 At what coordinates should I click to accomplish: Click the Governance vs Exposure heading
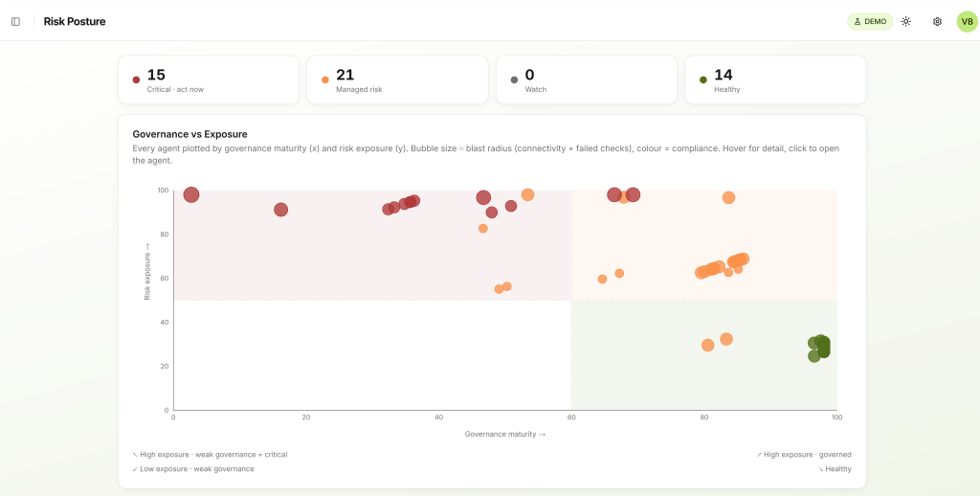(x=190, y=134)
